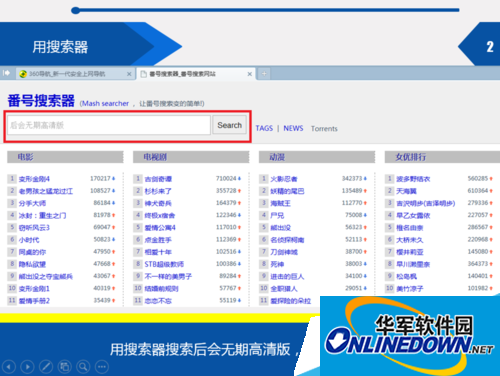
Task: Open TV series entry 相爱十年
Action: (158, 252)
